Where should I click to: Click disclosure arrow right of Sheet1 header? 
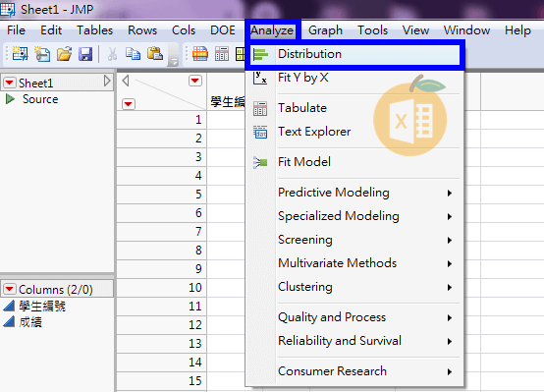[107, 81]
